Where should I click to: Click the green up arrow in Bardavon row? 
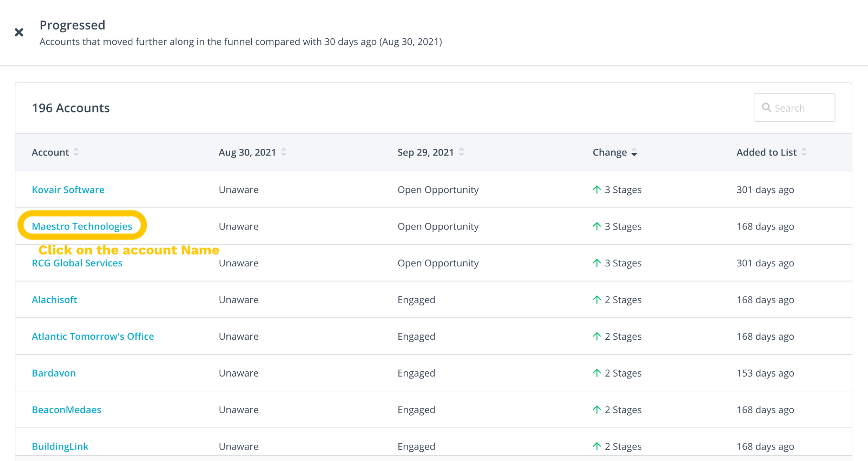[597, 373]
